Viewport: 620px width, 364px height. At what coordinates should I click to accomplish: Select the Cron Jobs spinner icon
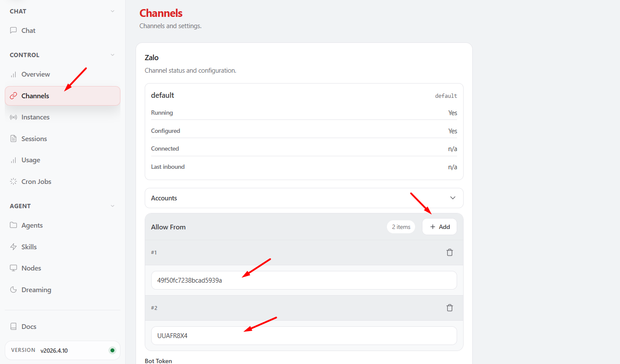13,181
